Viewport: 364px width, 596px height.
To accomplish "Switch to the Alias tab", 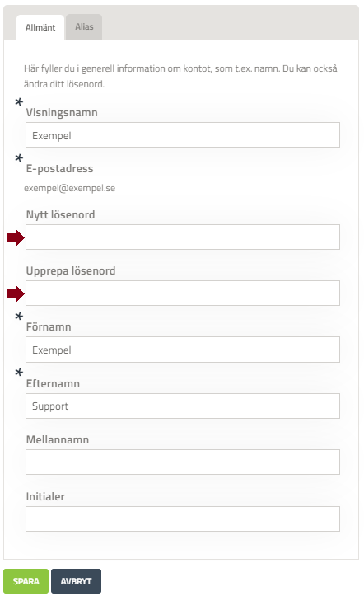I will pyautogui.click(x=84, y=27).
